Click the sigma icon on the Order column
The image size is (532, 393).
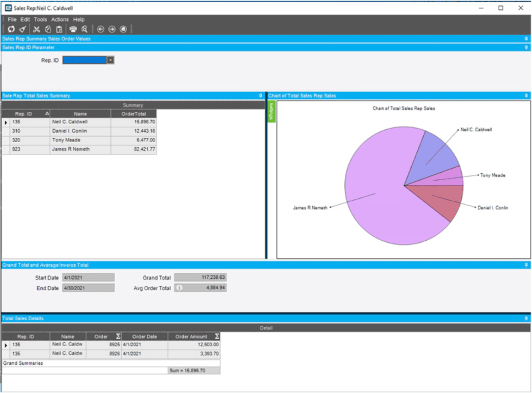click(x=118, y=336)
